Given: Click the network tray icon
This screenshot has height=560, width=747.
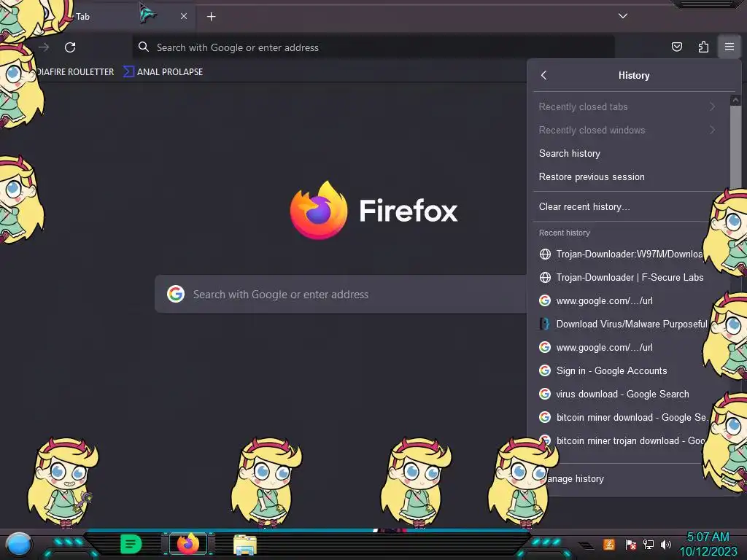Looking at the screenshot, I should 649,544.
